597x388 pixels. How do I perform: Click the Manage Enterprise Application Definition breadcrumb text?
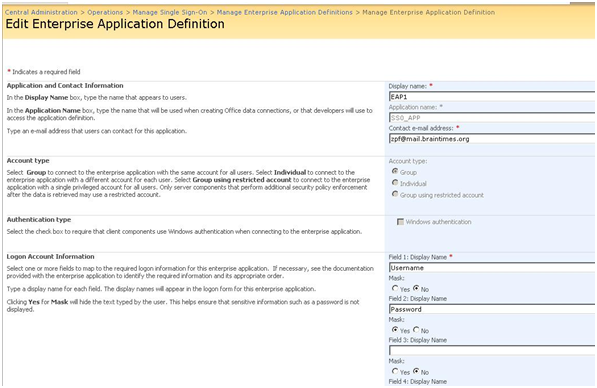429,12
